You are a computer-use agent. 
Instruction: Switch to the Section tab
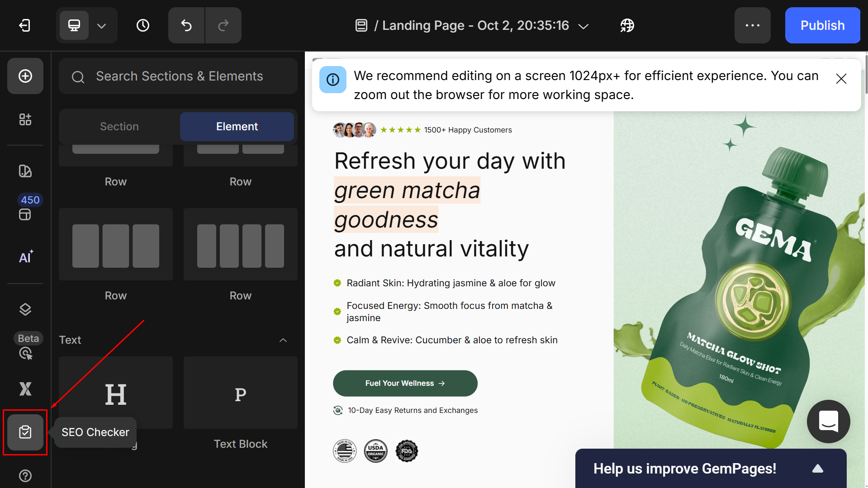coord(119,127)
